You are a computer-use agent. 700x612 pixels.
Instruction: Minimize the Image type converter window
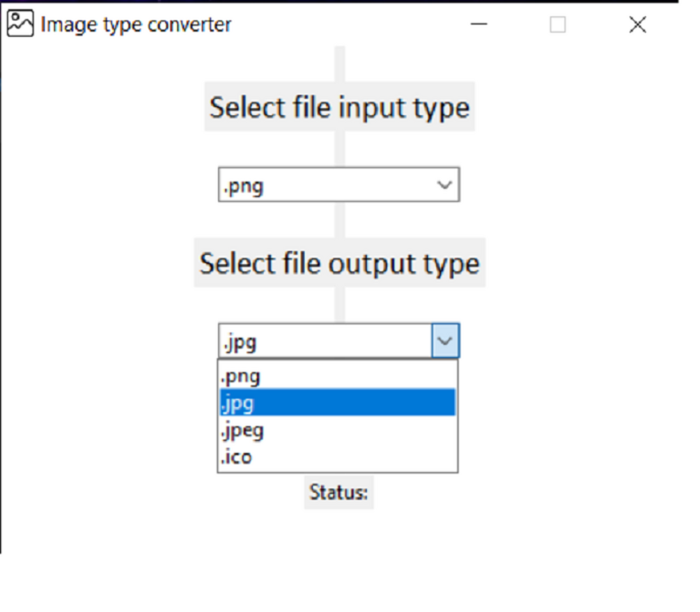479,24
